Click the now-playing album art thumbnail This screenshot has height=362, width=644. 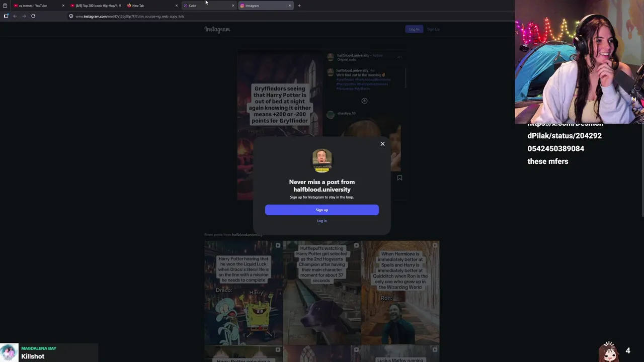(9, 352)
